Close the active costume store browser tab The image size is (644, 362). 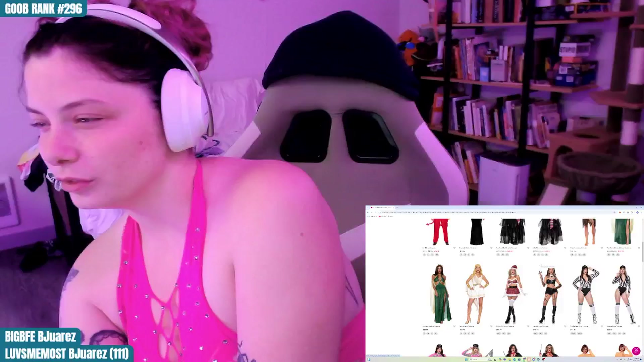tap(393, 207)
